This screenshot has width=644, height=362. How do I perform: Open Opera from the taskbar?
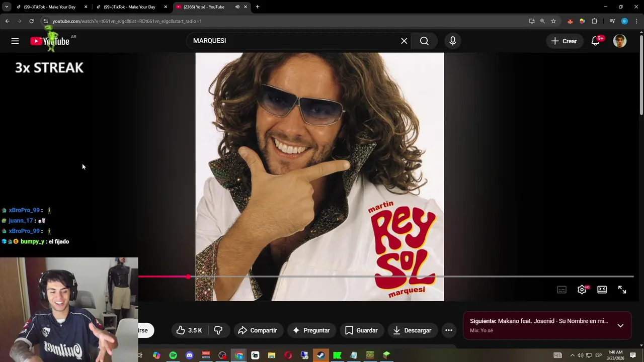click(288, 355)
